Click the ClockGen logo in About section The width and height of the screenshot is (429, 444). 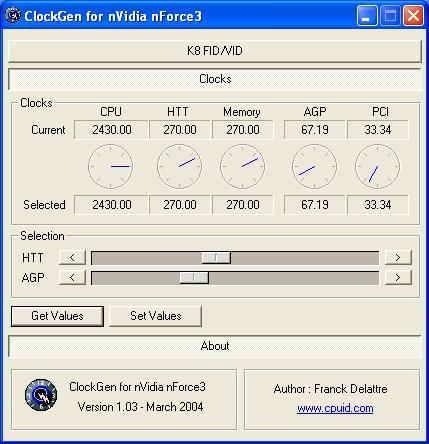pyautogui.click(x=41, y=395)
